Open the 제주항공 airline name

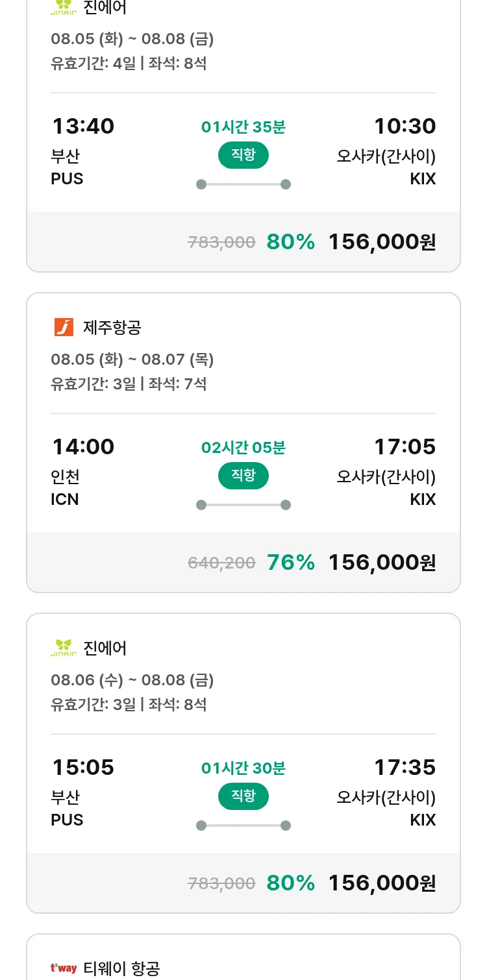(112, 328)
